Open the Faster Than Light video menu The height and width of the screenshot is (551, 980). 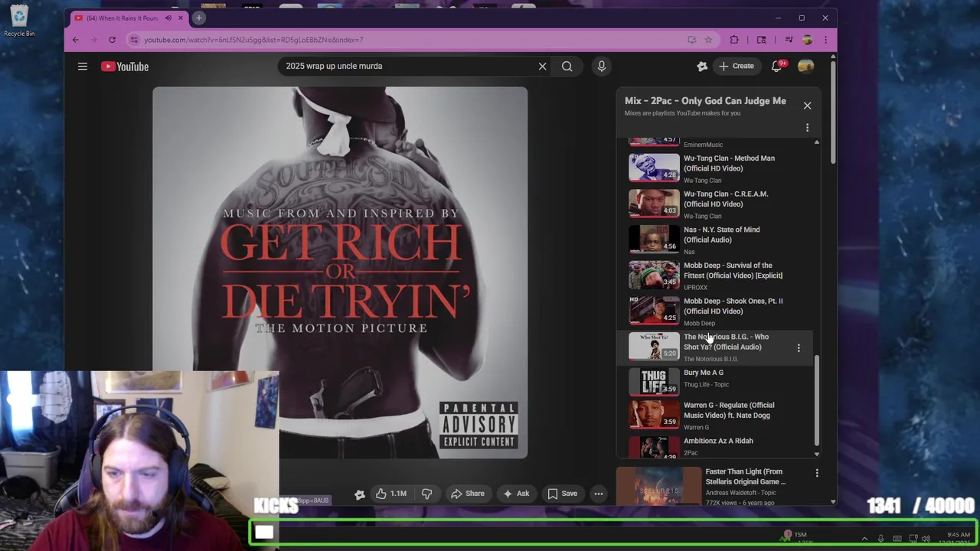(817, 474)
